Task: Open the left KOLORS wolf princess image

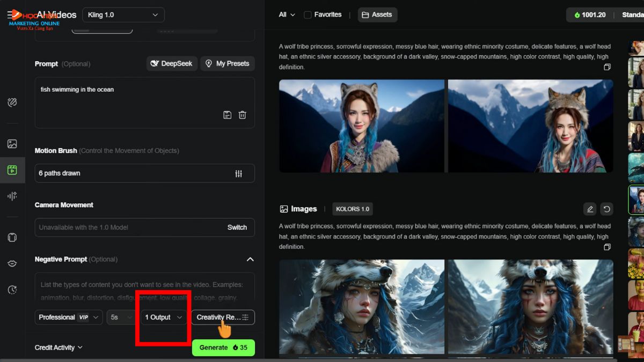Action: point(362,308)
